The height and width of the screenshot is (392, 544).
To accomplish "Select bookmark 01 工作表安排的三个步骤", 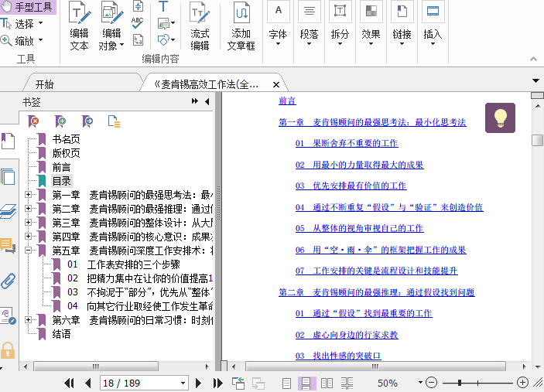I will 124,264.
